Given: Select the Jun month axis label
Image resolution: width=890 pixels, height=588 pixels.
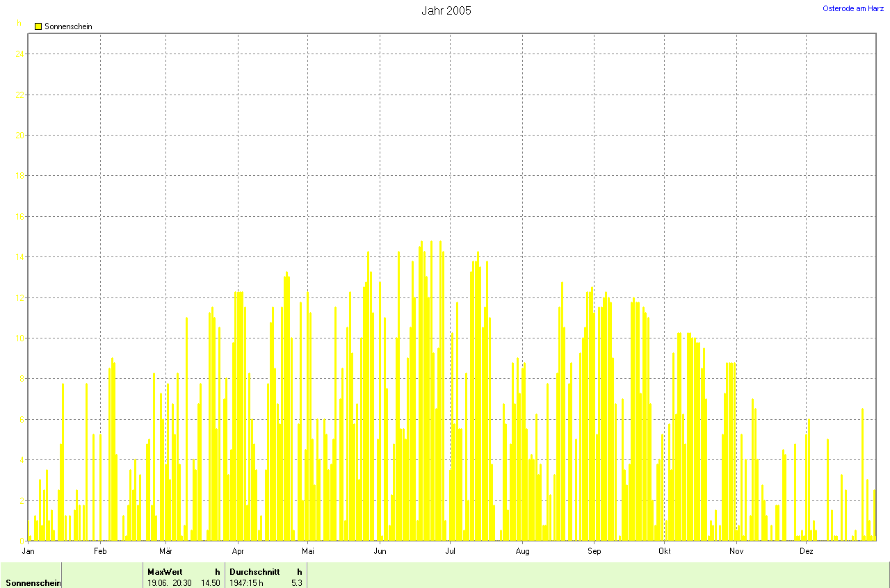Looking at the screenshot, I should (380, 551).
